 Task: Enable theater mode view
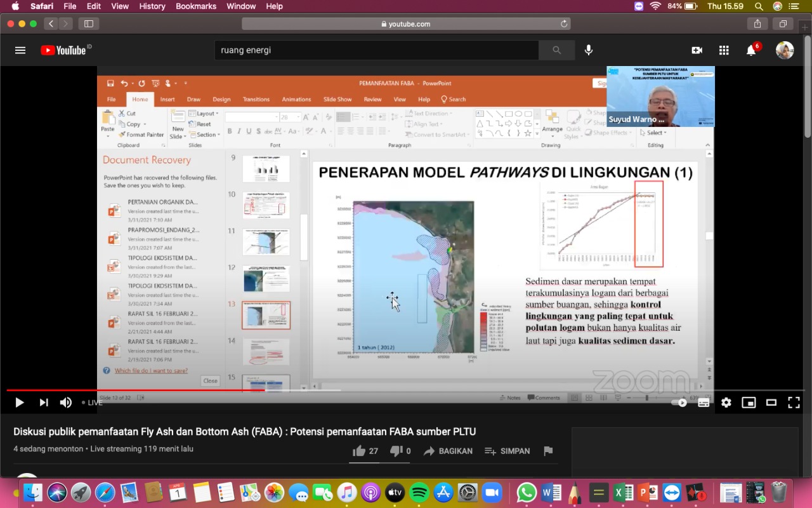pos(771,403)
